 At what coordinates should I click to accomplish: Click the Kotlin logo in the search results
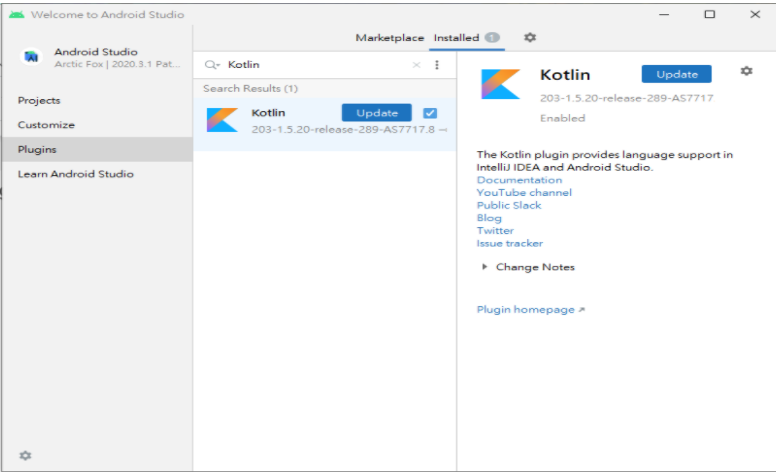point(222,120)
